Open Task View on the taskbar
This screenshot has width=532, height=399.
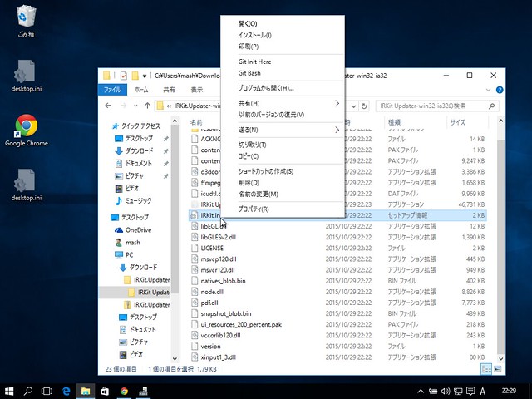coord(47,392)
